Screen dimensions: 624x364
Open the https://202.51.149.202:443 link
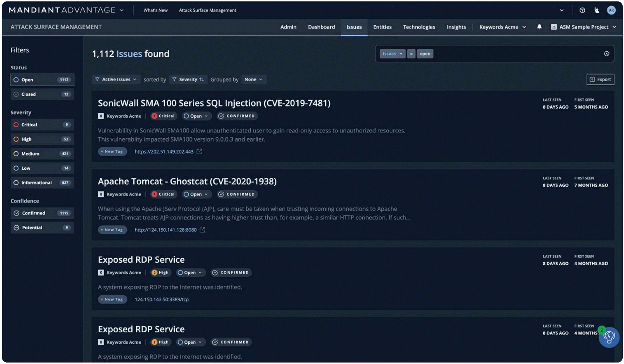click(164, 151)
